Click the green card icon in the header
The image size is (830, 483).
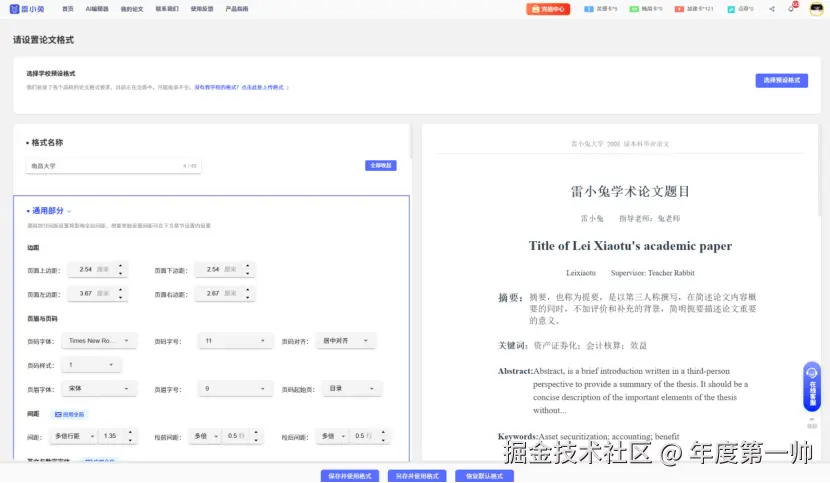tap(634, 9)
